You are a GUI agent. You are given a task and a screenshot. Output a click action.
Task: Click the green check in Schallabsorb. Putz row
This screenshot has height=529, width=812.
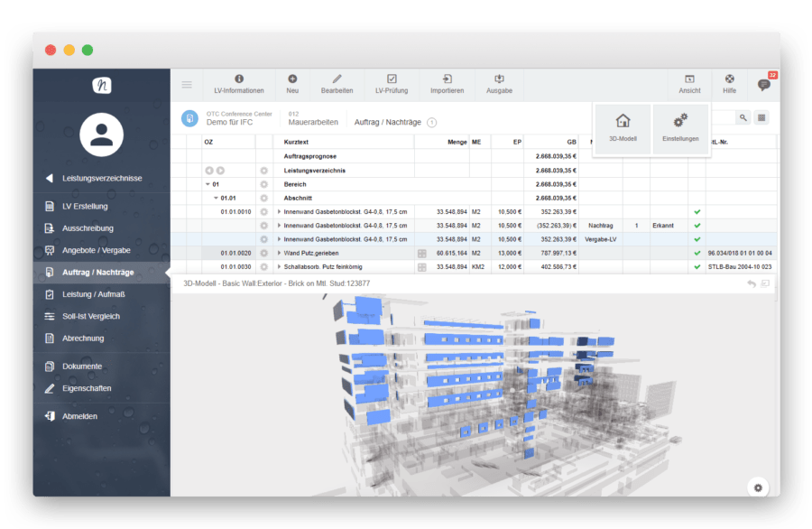pyautogui.click(x=697, y=267)
